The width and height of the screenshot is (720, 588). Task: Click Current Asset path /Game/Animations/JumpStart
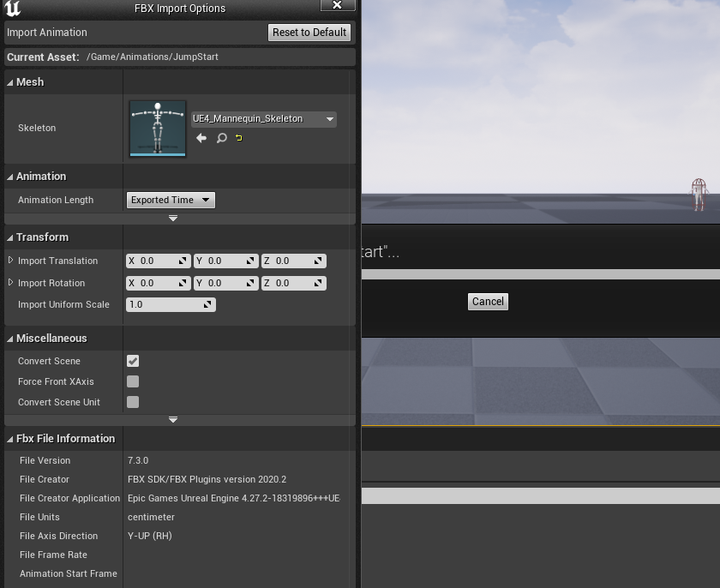click(x=153, y=57)
